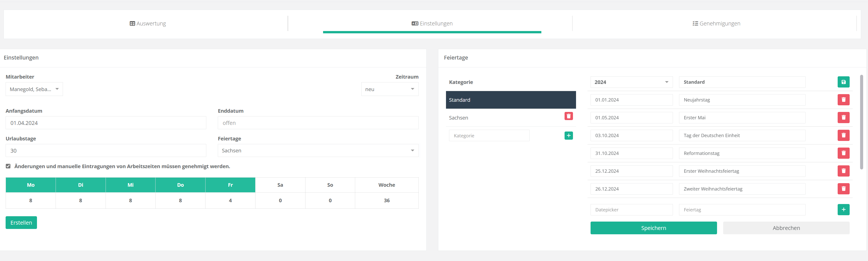Open the Genehmigungen tab
Screen dimensions: 868x261
coord(716,24)
